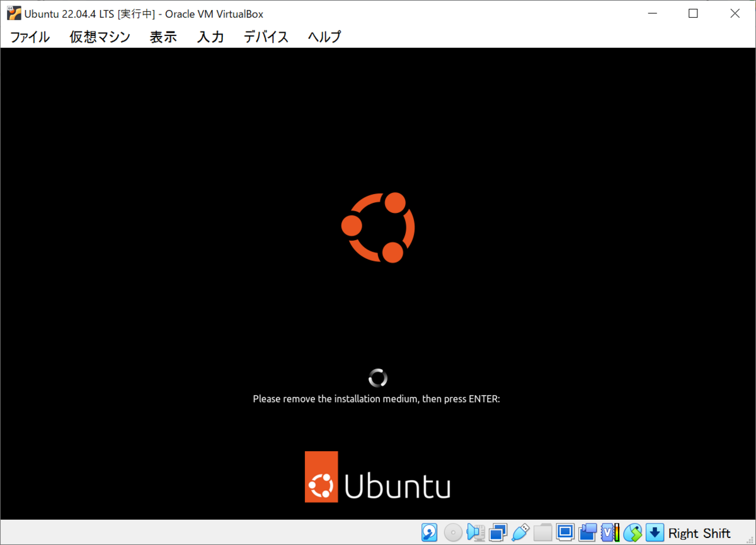Image resolution: width=756 pixels, height=545 pixels.
Task: Open the 表示 menu
Action: pos(163,37)
